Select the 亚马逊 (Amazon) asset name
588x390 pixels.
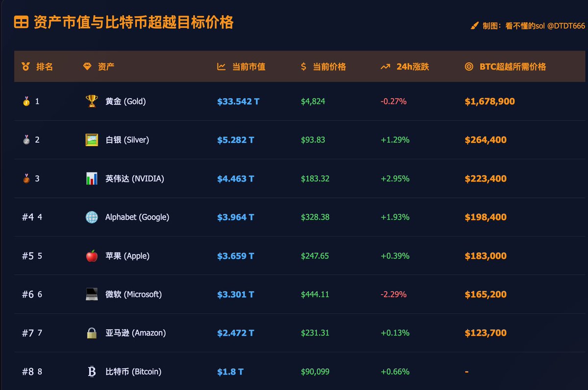136,333
